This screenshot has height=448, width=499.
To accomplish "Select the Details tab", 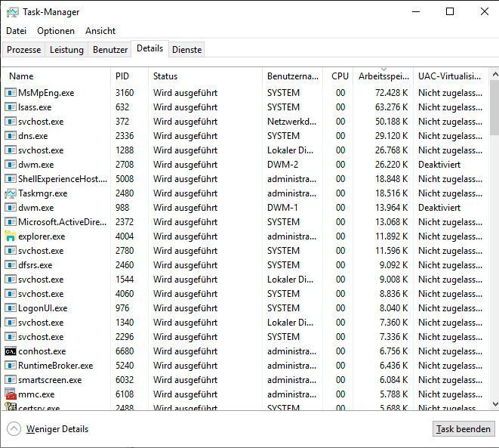I will 150,48.
